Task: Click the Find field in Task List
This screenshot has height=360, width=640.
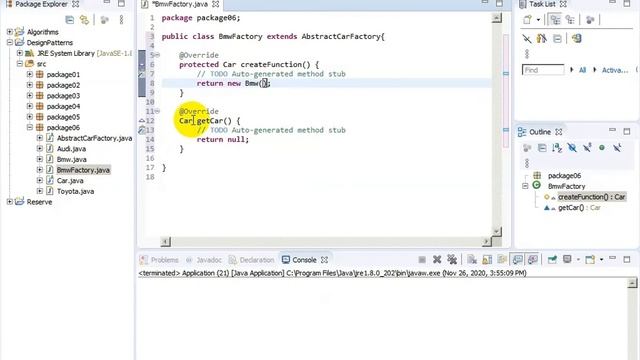Action: [x=543, y=70]
